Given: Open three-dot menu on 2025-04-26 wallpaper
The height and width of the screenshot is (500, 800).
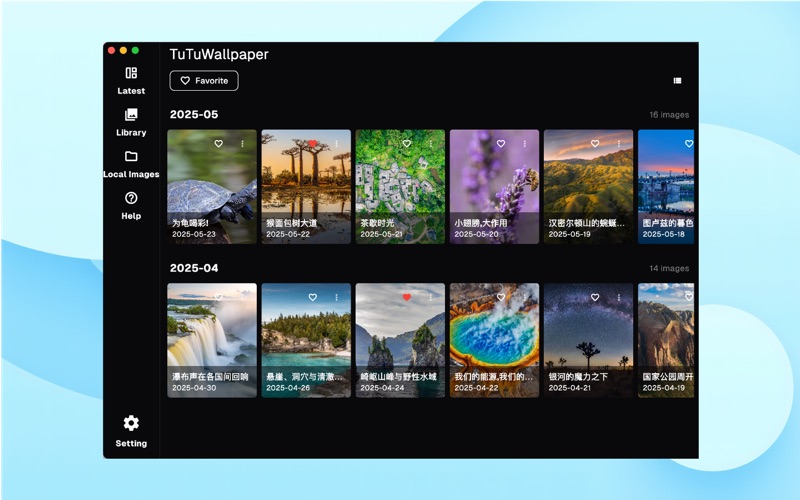Looking at the screenshot, I should tap(337, 297).
